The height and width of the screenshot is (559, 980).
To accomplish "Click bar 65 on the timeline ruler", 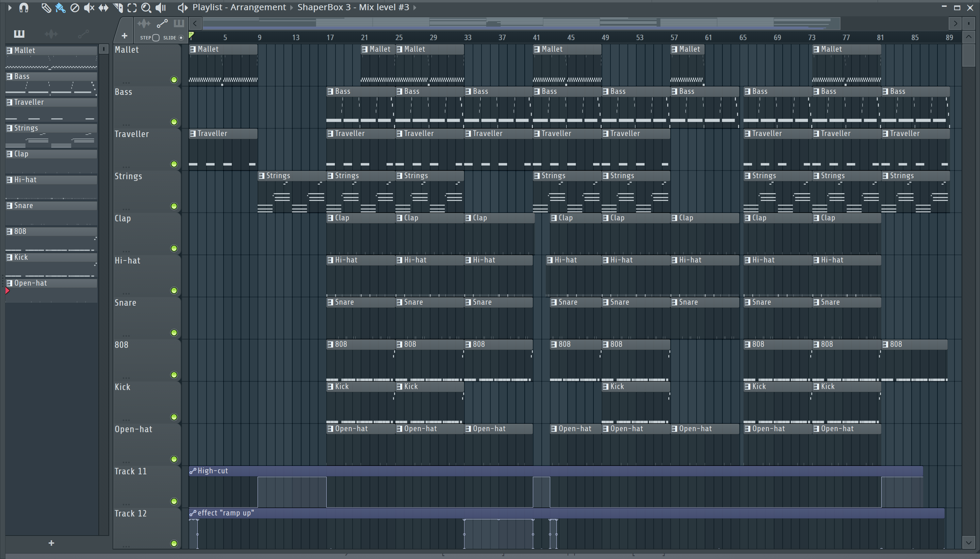I will tap(743, 38).
